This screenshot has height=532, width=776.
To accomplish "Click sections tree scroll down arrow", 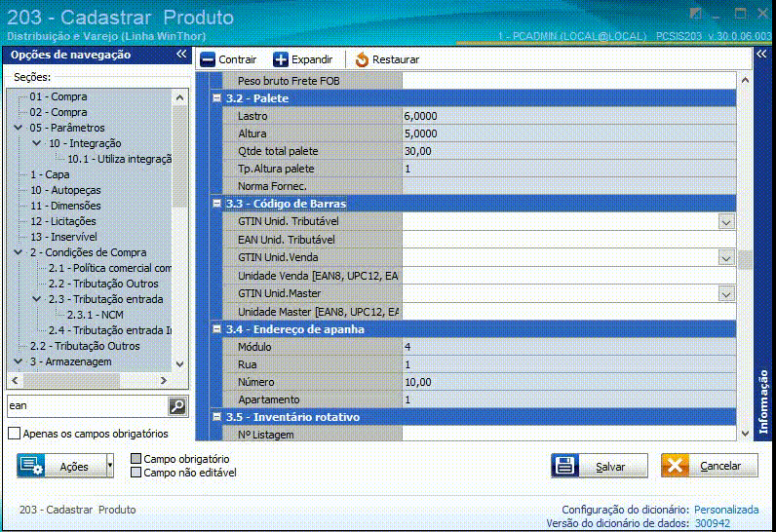I will (179, 364).
